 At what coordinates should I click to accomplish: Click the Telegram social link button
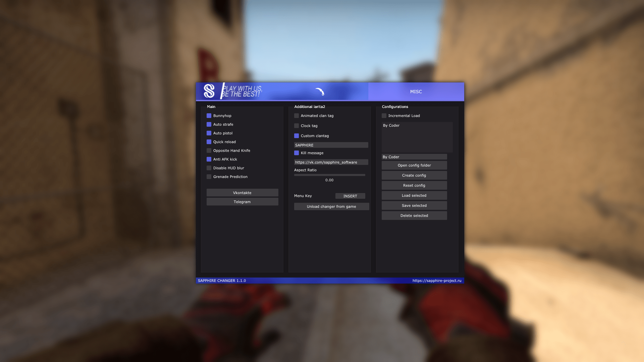click(x=242, y=201)
